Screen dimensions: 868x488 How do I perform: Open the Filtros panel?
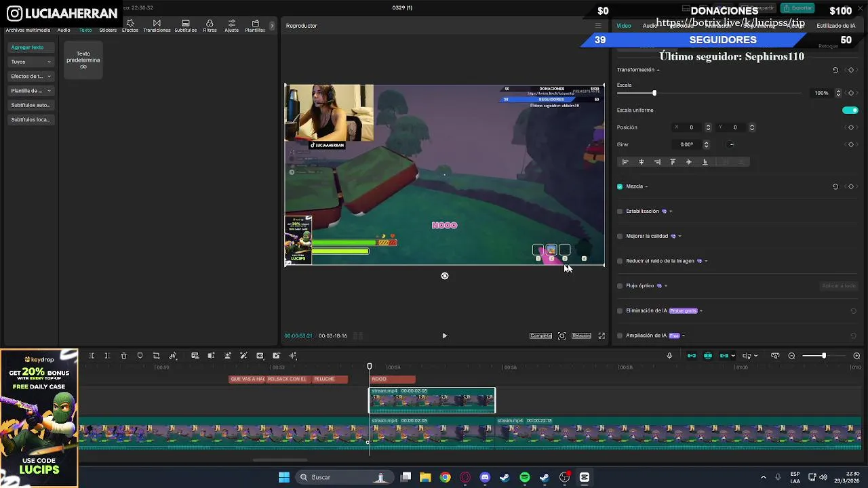210,26
